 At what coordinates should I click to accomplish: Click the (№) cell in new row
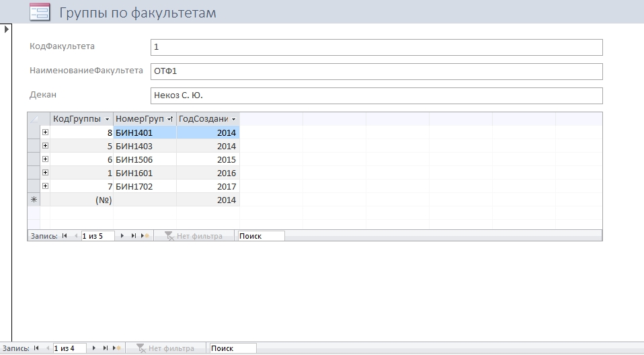(81, 200)
